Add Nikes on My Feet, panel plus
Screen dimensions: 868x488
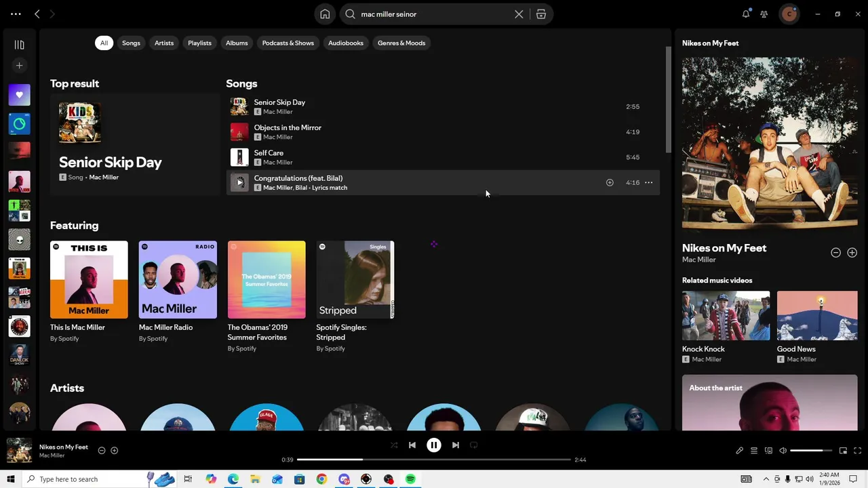(852, 253)
